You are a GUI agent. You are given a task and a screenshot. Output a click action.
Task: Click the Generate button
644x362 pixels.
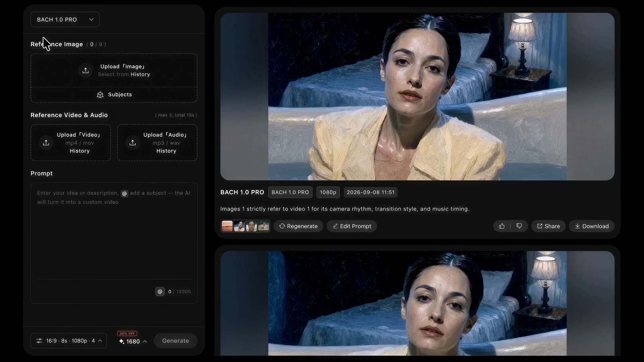point(175,341)
